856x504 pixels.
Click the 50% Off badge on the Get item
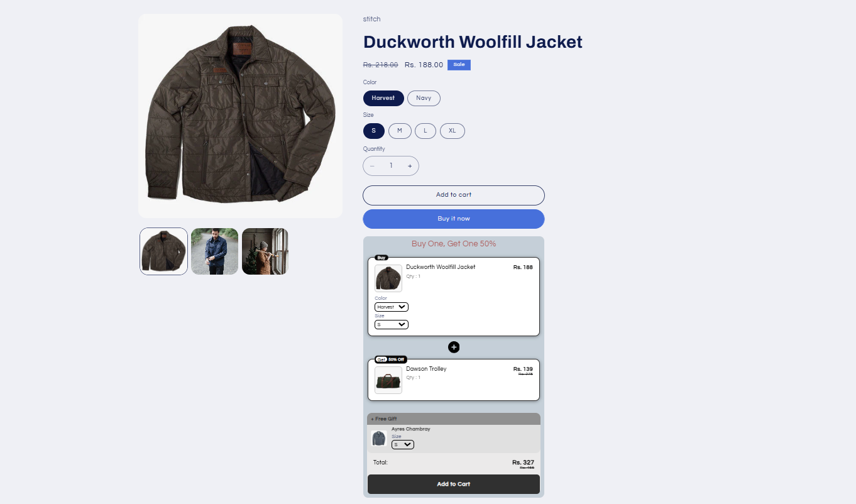[x=397, y=359]
